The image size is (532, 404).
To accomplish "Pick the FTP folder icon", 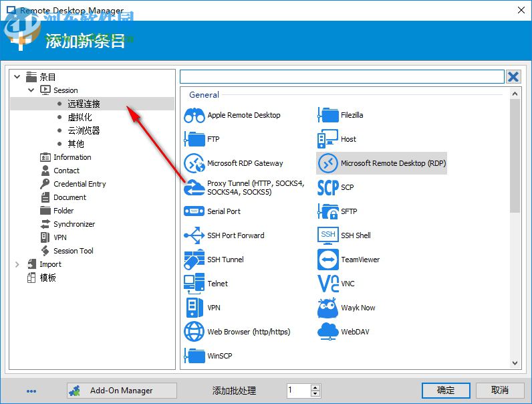I will click(194, 139).
